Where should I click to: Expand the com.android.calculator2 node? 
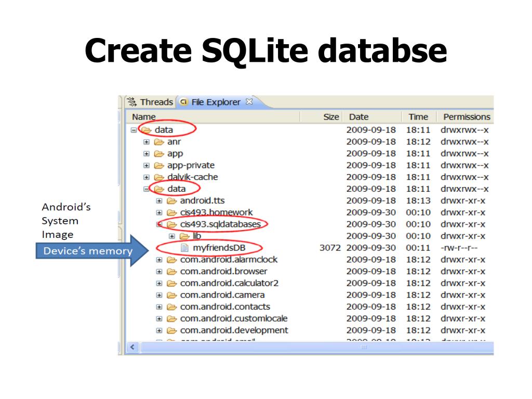(159, 283)
